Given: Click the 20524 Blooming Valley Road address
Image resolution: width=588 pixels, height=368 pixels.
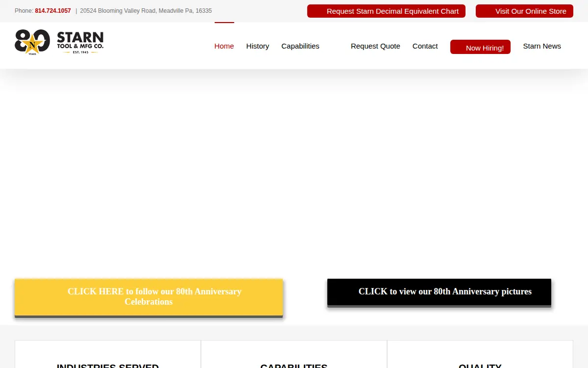Looking at the screenshot, I should (146, 11).
